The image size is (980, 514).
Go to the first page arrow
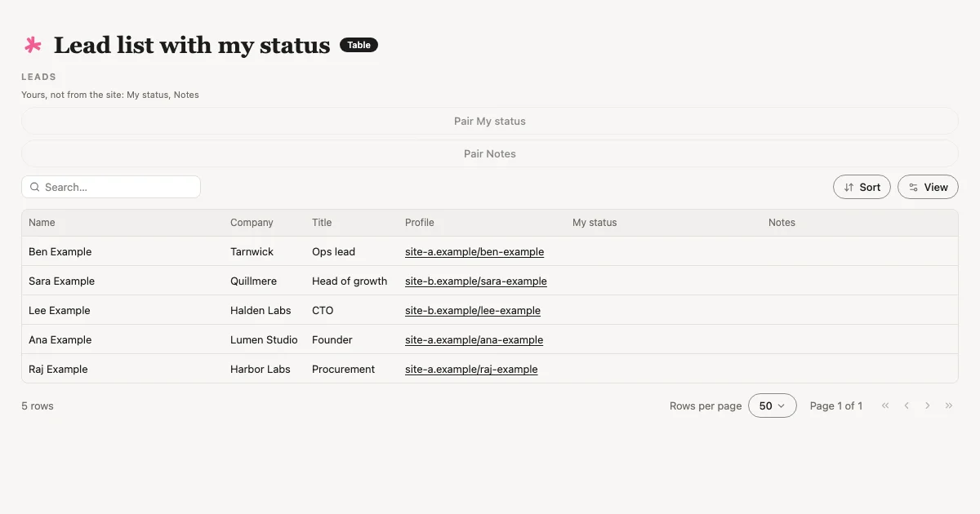(885, 405)
